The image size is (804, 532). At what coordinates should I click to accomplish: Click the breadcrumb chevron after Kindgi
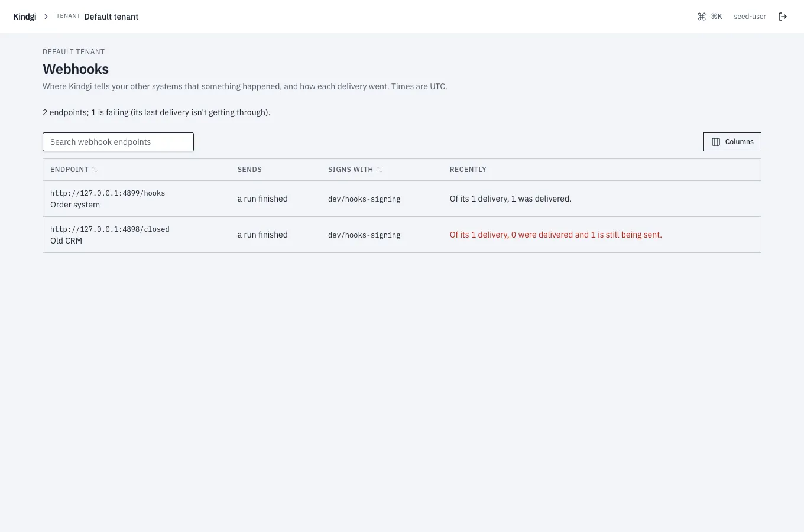46,17
